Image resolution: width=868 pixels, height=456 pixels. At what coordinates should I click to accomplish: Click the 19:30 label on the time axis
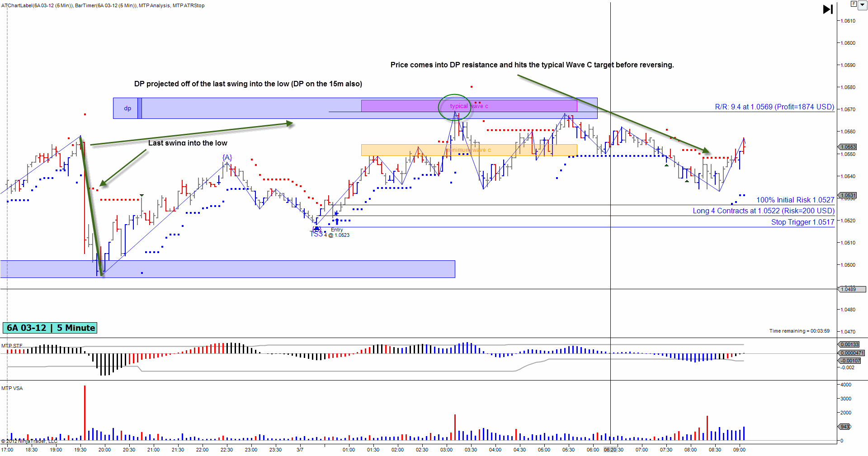[x=80, y=450]
